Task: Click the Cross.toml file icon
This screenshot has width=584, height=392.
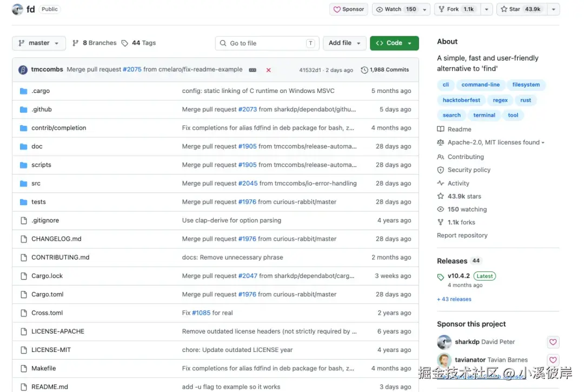Action: coord(23,313)
